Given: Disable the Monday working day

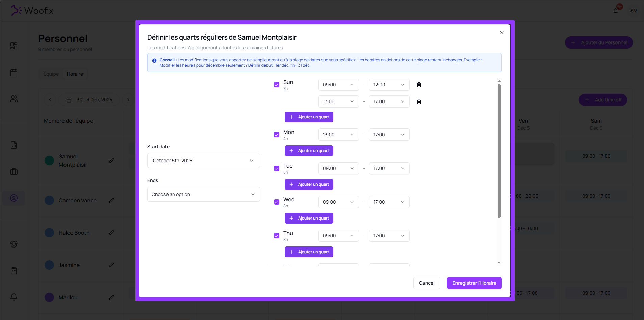Looking at the screenshot, I should click(x=277, y=135).
